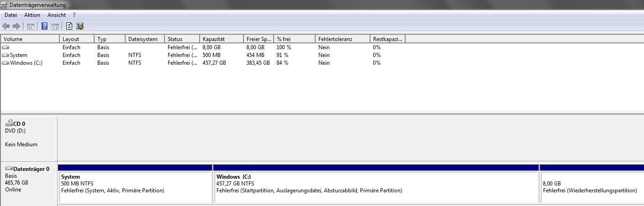Select the Datenträger 0 disk label panel
644x206 pixels.
(x=29, y=183)
